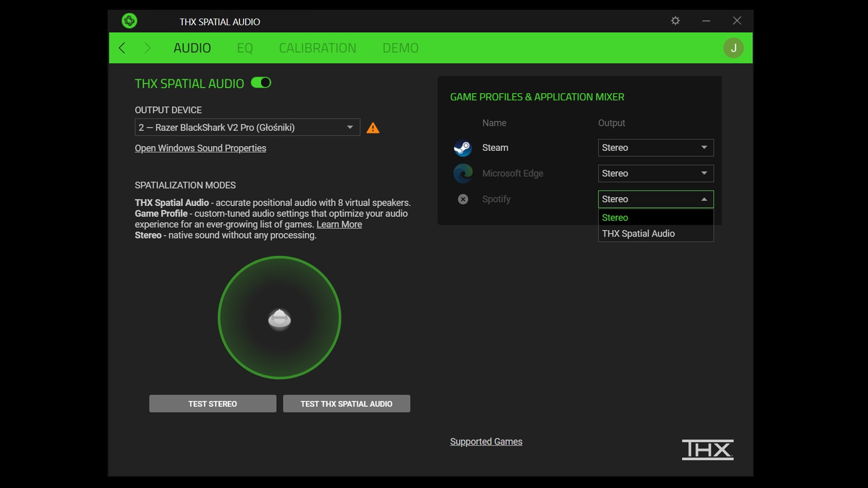Click the Microsoft Edge app icon
Viewport: 868px width, 488px height.
pyautogui.click(x=463, y=174)
